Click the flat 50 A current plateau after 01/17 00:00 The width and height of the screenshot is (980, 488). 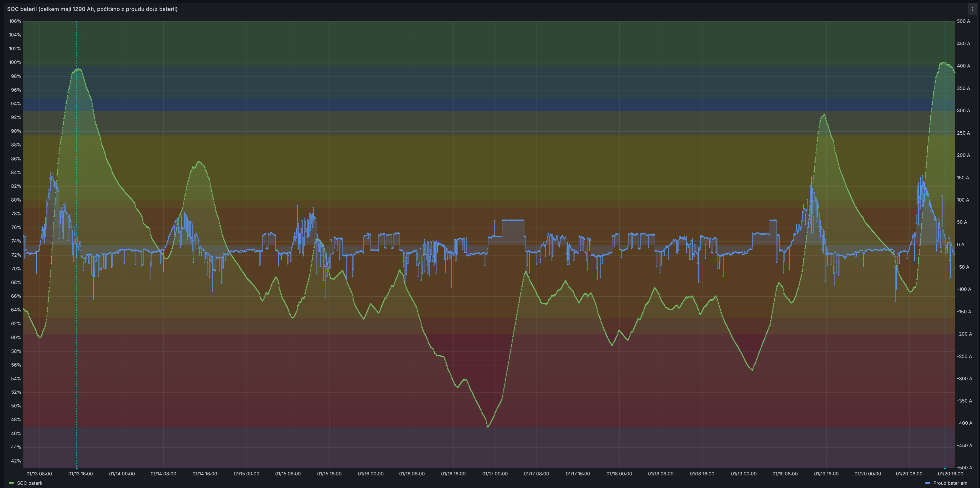(x=513, y=220)
